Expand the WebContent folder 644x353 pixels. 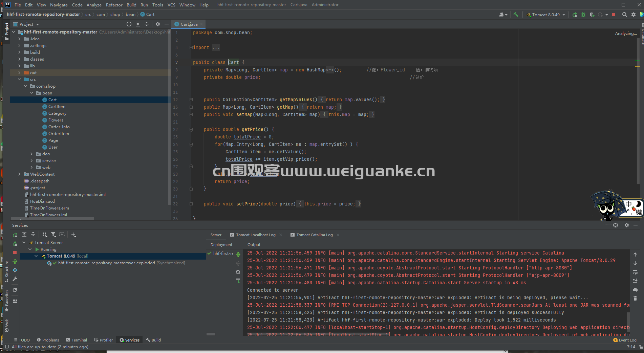(x=19, y=174)
